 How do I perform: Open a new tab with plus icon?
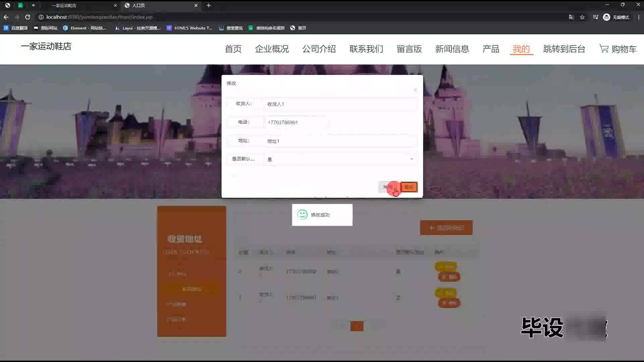209,5
